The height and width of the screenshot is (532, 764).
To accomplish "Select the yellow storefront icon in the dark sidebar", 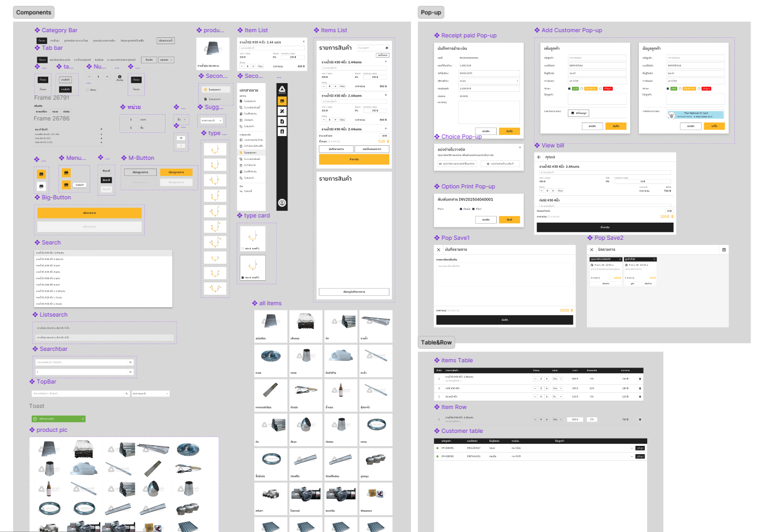I will (x=282, y=100).
